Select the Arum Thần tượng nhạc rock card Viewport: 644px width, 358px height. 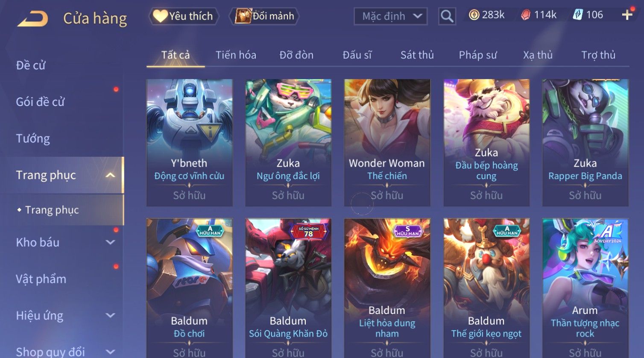coord(585,288)
